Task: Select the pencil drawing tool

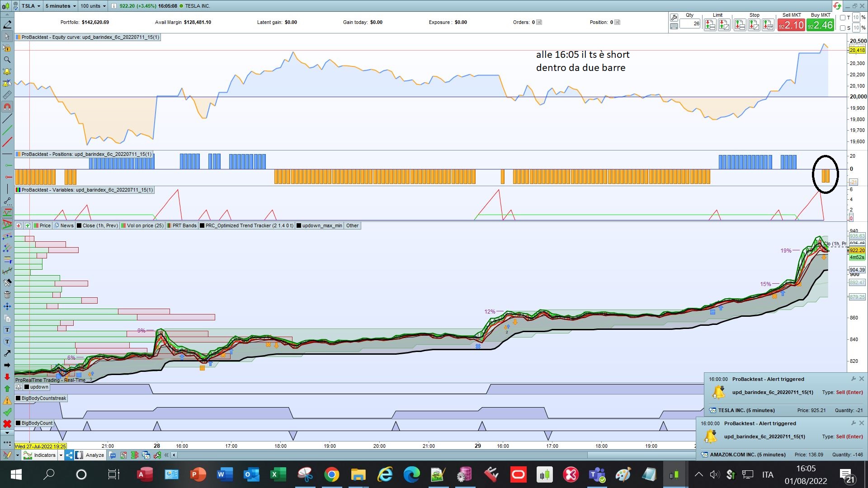Action: 7,24
